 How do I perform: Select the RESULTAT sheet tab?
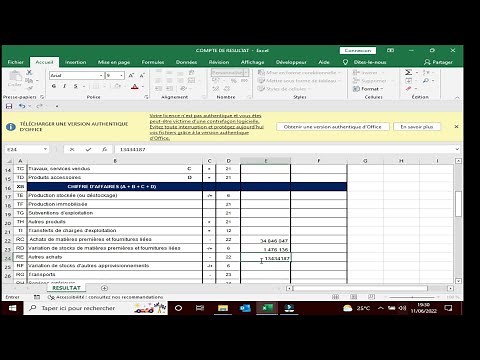[x=66, y=288]
